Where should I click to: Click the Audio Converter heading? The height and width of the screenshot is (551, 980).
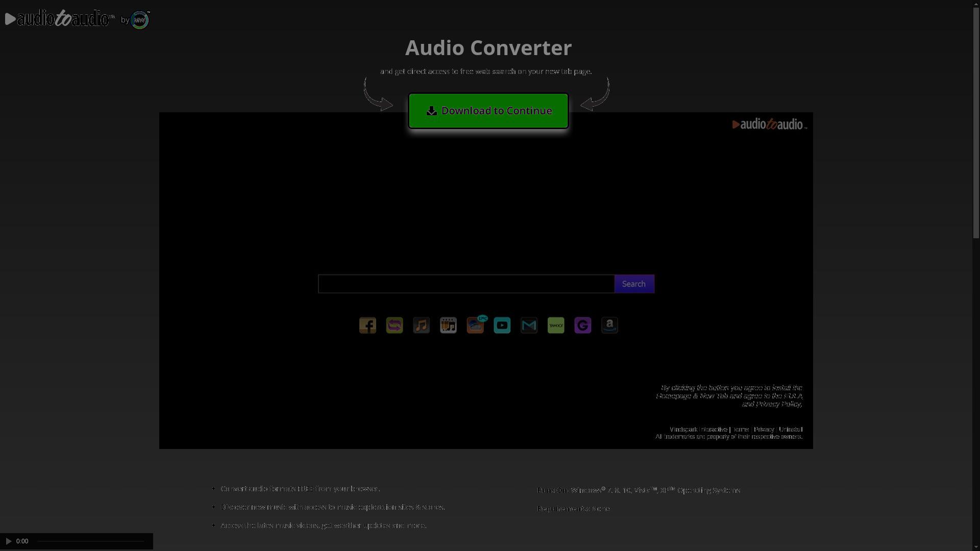488,48
